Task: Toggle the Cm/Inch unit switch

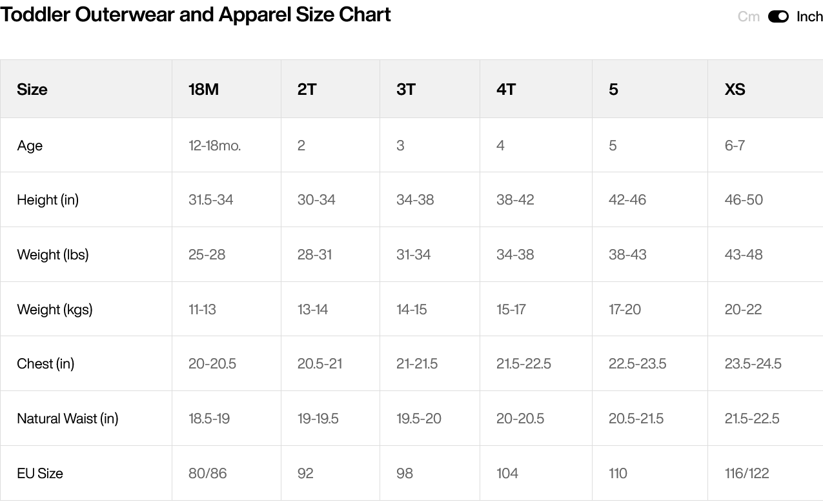Action: click(778, 17)
